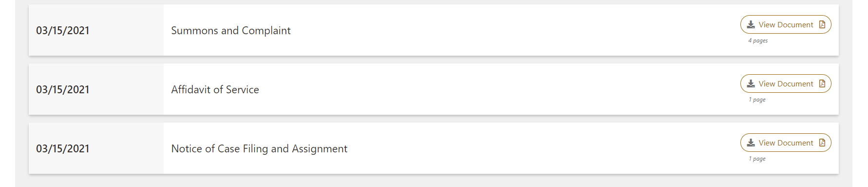View Document for Affidavit of Service
The height and width of the screenshot is (187, 868).
point(786,83)
